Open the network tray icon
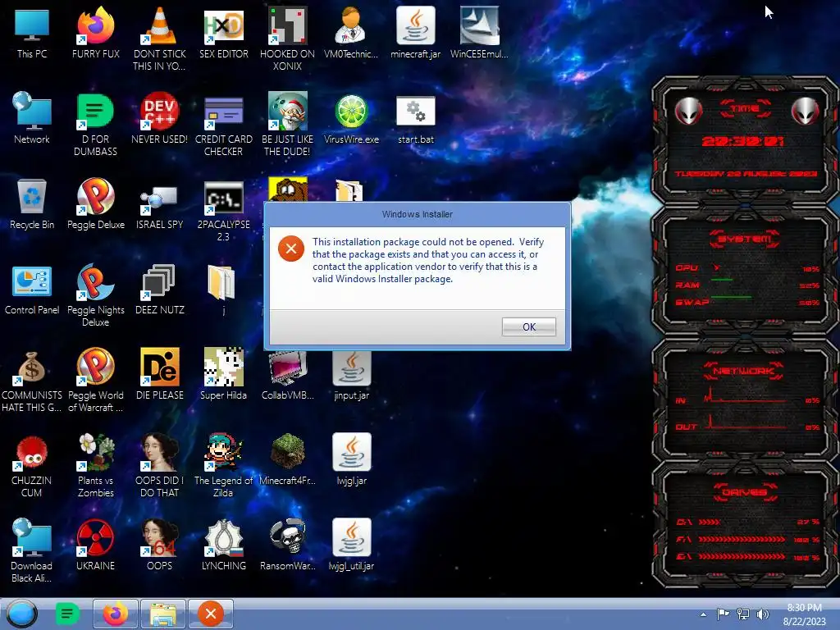840x630 pixels. (743, 614)
